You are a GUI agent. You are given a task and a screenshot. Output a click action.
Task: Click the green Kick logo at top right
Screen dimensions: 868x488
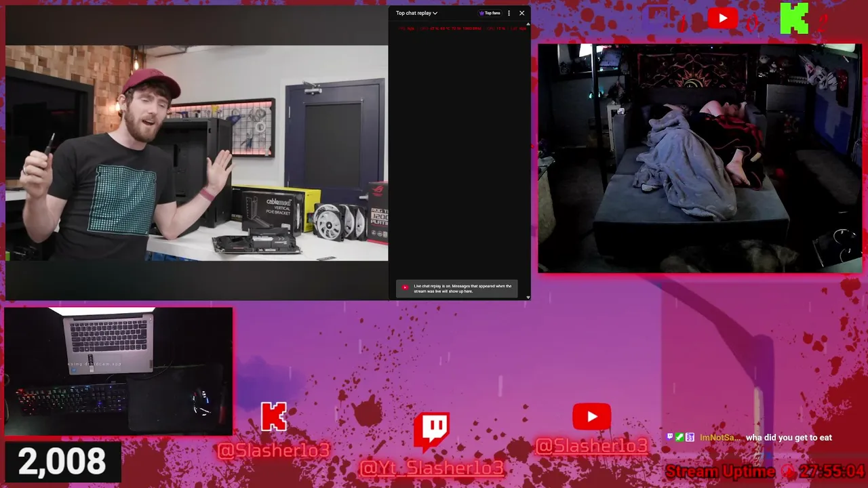794,18
